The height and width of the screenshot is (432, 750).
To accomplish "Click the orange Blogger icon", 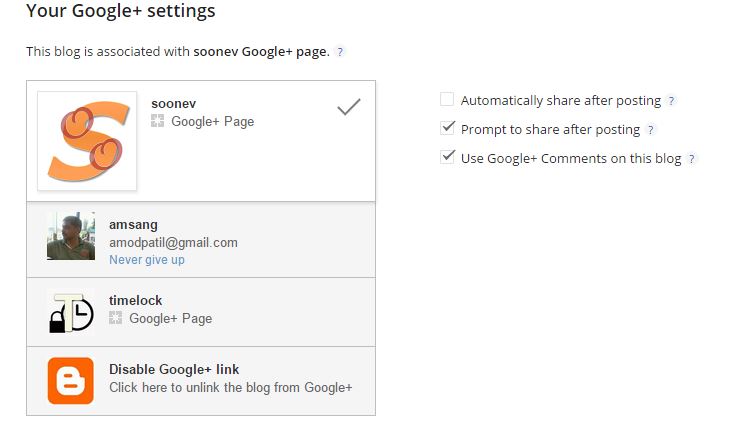I will (71, 381).
